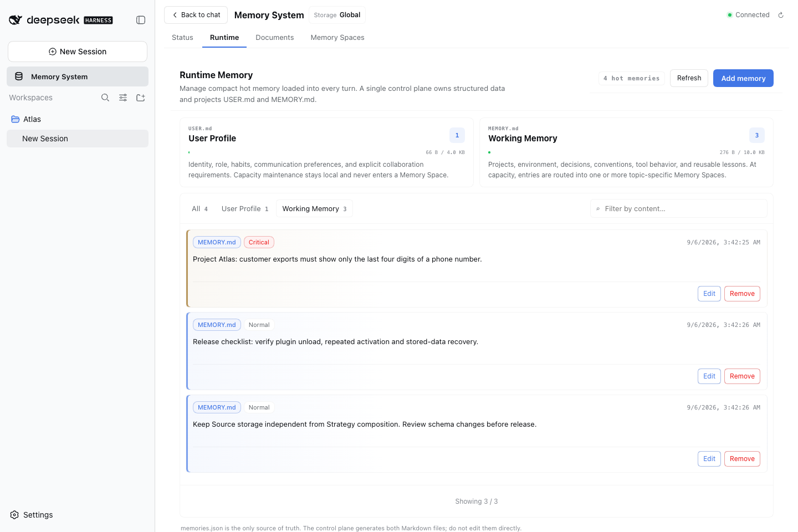Click the Critical tag on Atlas memory
The image size is (798, 532).
(x=259, y=242)
